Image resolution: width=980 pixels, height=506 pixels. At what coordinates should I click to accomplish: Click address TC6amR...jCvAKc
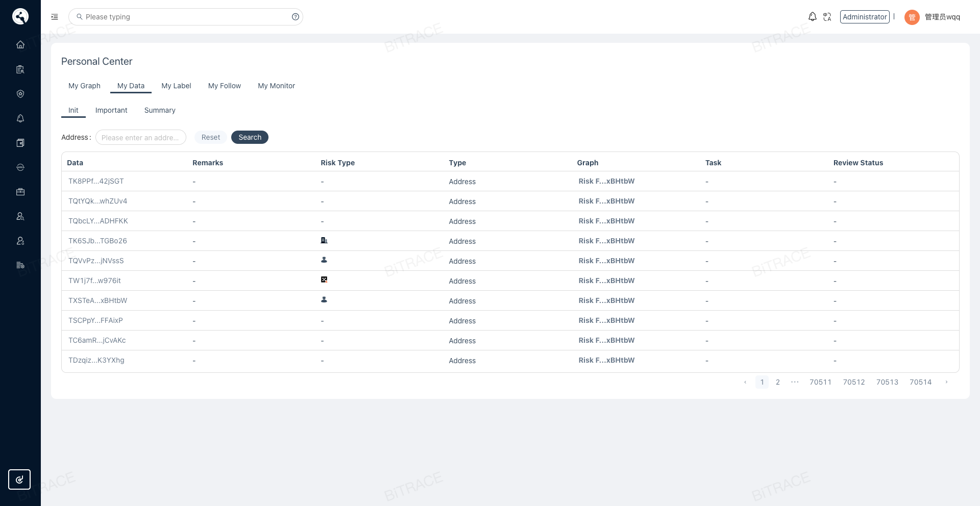coord(97,340)
